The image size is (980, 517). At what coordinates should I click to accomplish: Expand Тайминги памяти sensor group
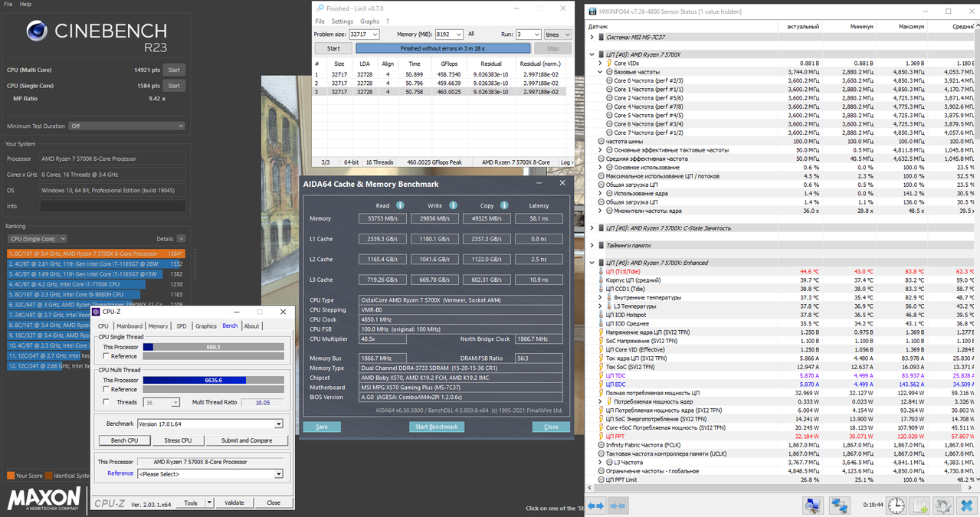tap(592, 245)
